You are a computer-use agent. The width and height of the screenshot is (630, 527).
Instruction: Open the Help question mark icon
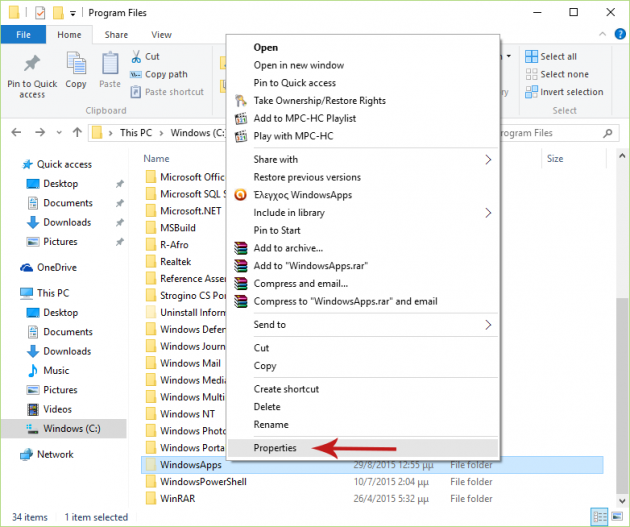click(620, 35)
